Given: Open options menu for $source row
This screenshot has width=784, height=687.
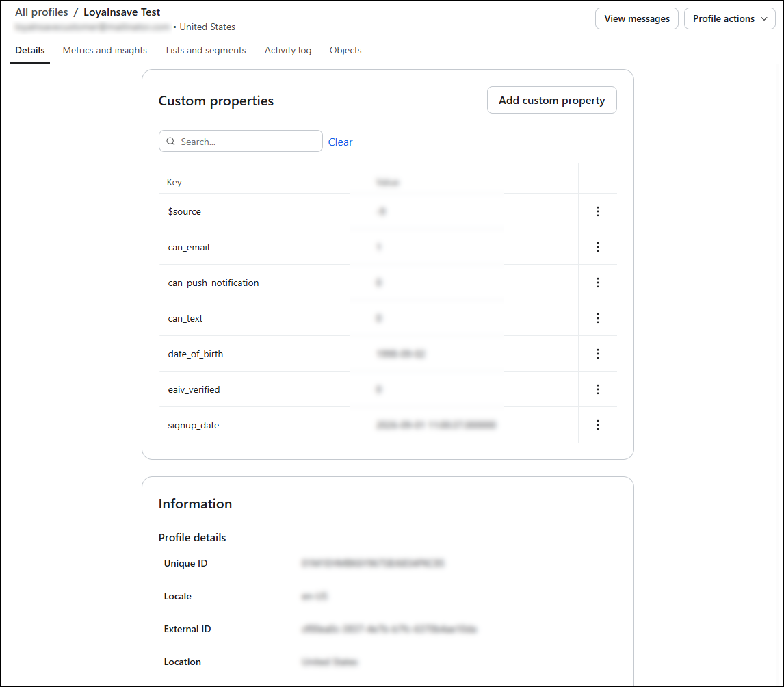Looking at the screenshot, I should click(x=597, y=211).
